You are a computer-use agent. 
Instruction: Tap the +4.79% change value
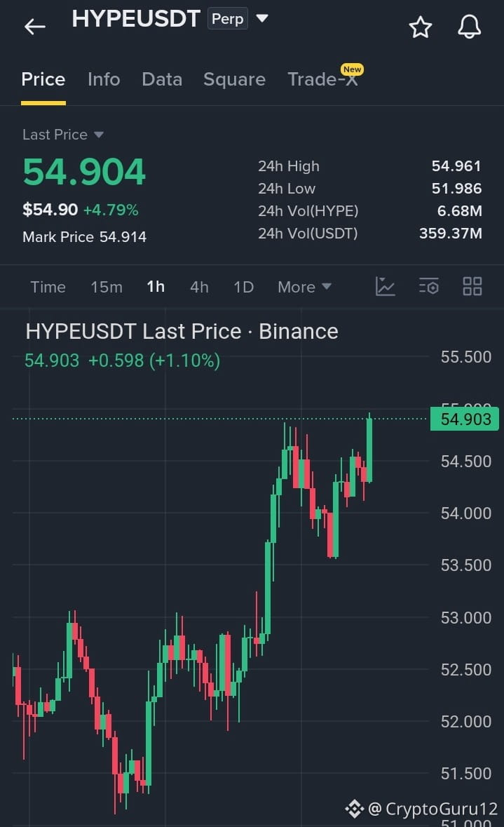(111, 210)
